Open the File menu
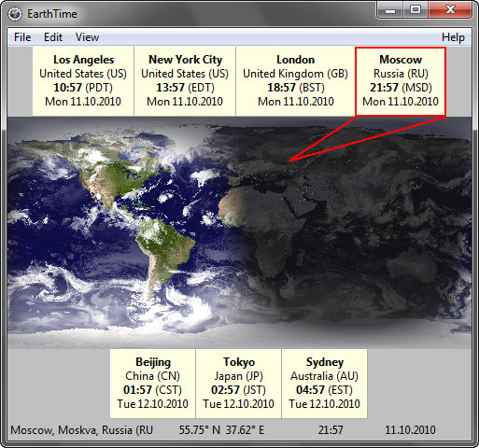 (22, 37)
